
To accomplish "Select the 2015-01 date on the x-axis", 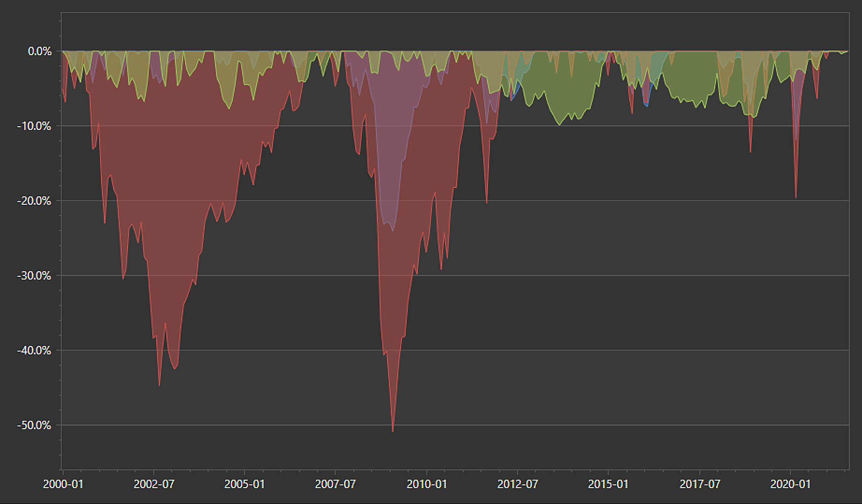I will [608, 484].
